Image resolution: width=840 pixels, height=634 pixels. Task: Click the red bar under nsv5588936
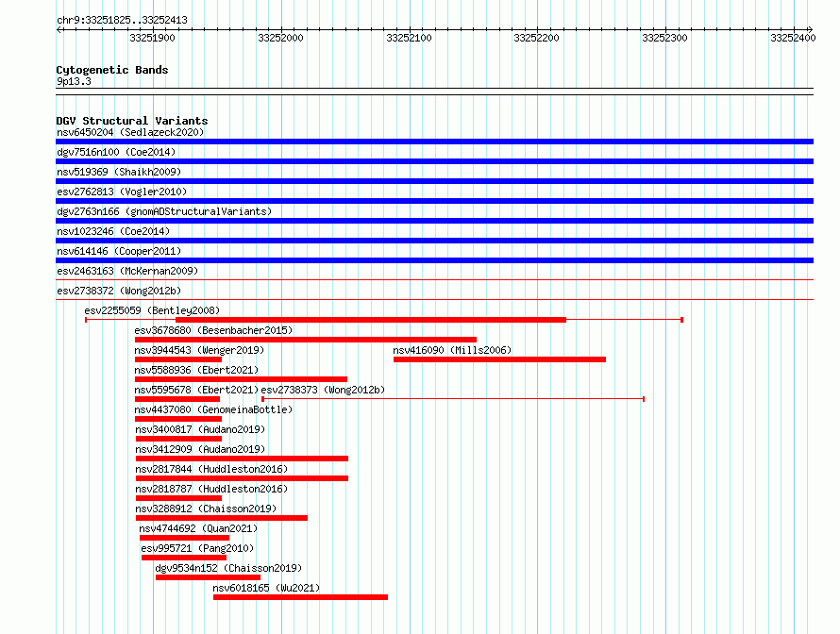tap(241, 379)
